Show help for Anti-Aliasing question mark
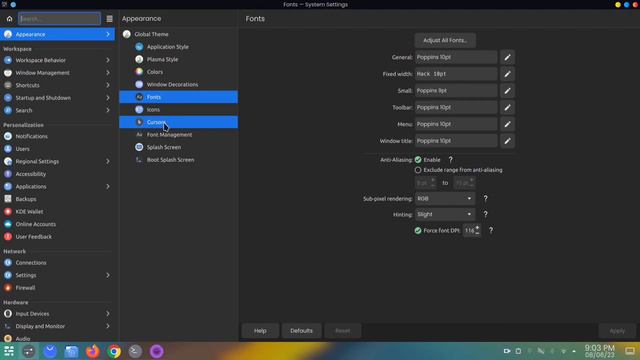Image resolution: width=640 pixels, height=360 pixels. pos(451,160)
